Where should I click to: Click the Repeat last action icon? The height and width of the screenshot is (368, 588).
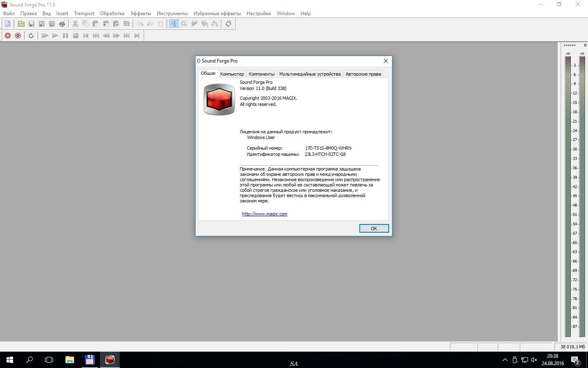click(x=160, y=24)
